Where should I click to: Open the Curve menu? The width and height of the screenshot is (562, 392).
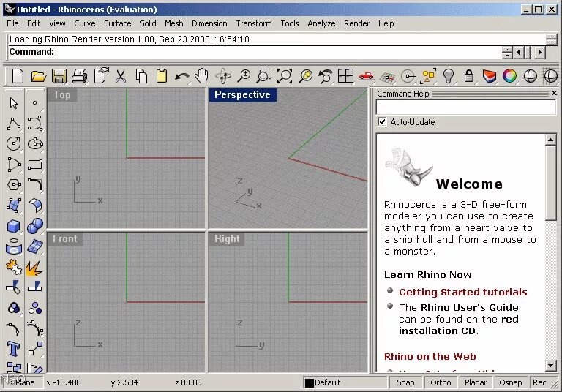coord(85,23)
